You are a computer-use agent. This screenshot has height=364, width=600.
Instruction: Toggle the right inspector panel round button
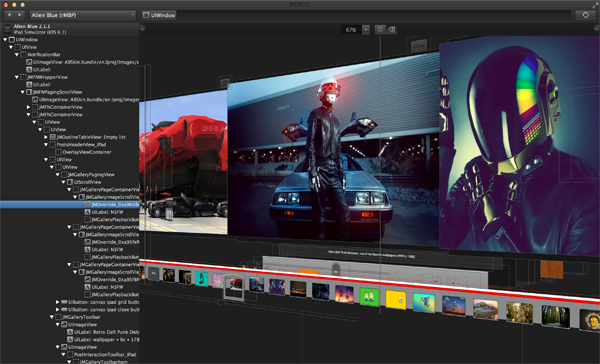tap(597, 29)
